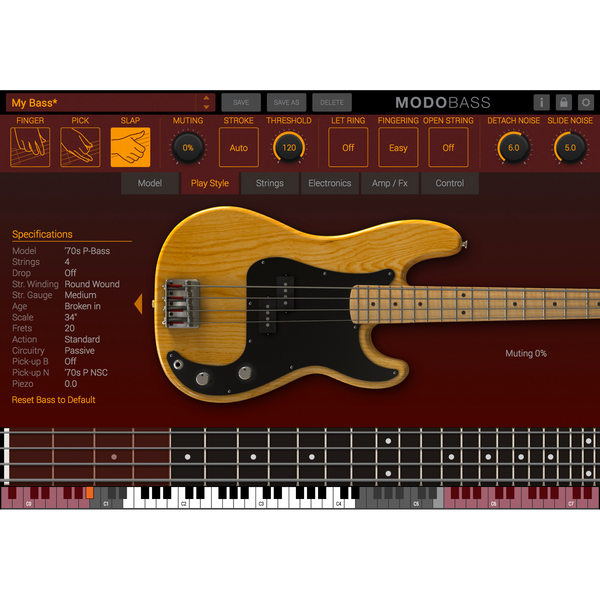Screen dimensions: 600x600
Task: Switch to the Model tab
Action: pyautogui.click(x=150, y=183)
